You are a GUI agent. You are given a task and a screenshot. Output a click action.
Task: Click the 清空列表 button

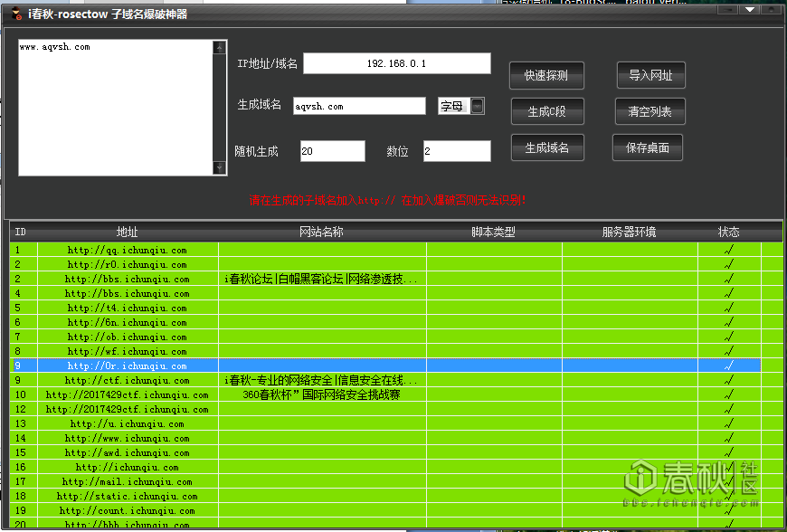pyautogui.click(x=650, y=111)
